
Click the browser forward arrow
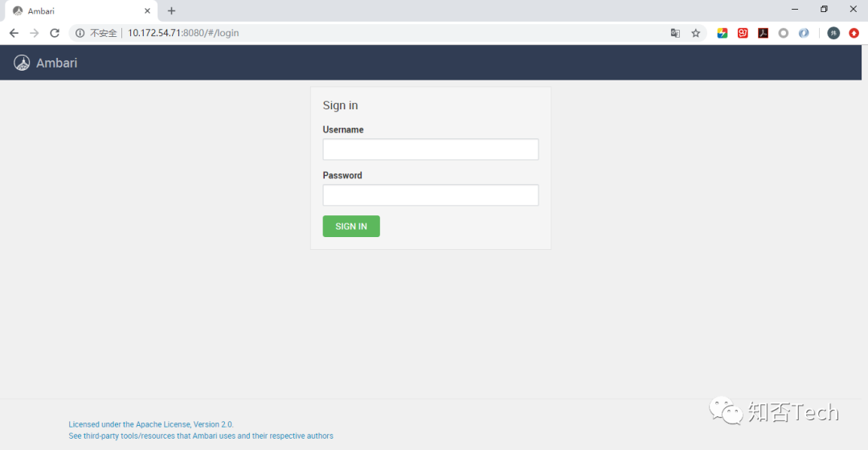[x=35, y=33]
